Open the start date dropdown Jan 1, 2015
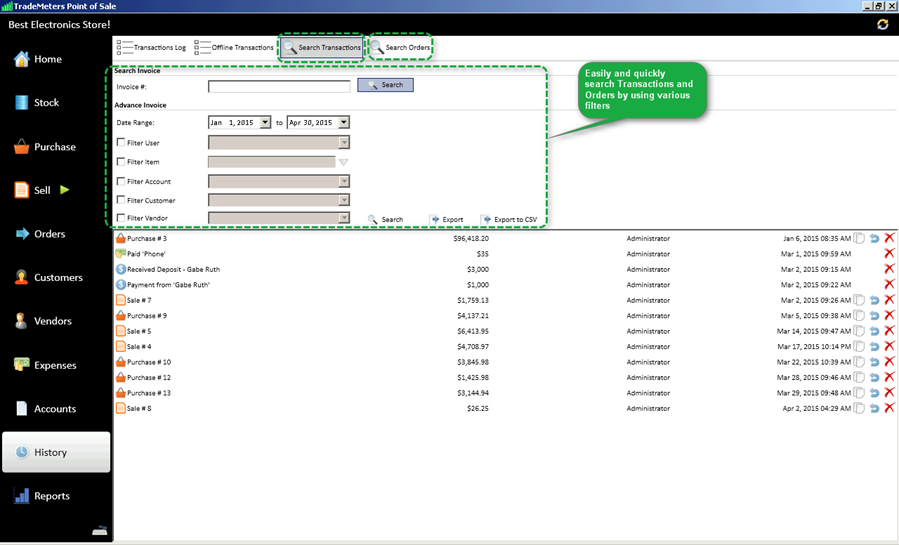Image resolution: width=899 pixels, height=545 pixels. (x=265, y=123)
